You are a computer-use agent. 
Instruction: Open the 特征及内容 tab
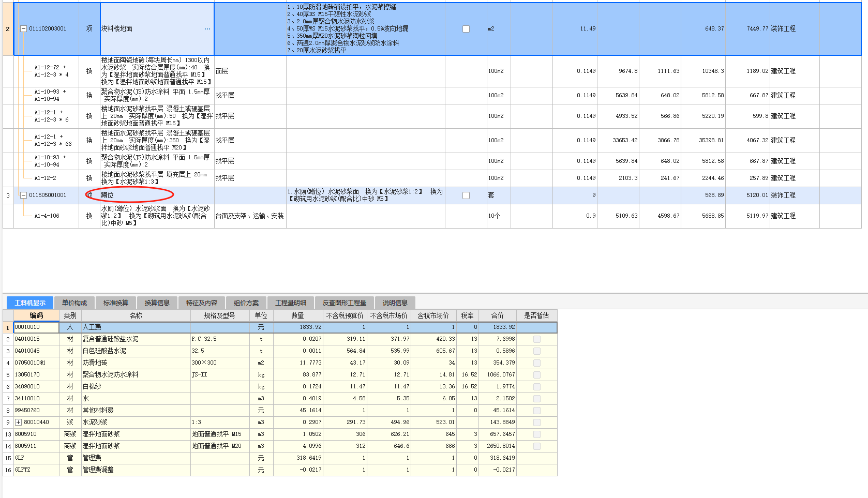pos(202,303)
